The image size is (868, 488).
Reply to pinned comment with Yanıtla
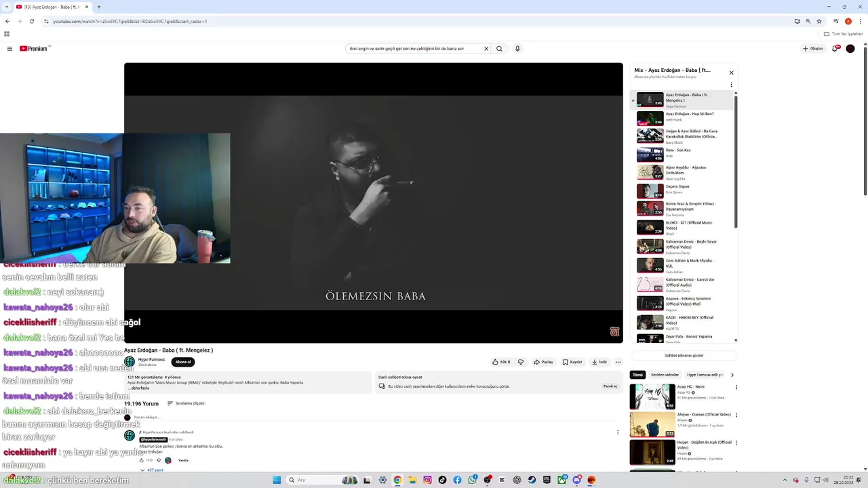tap(183, 461)
